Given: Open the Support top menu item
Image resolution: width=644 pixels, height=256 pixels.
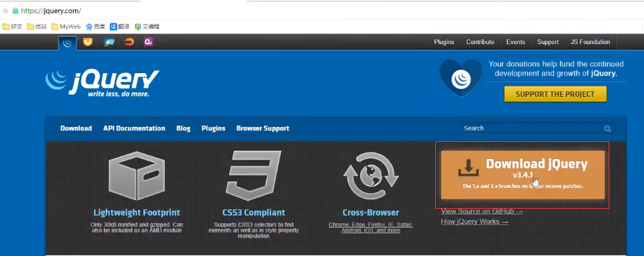Looking at the screenshot, I should click(548, 42).
